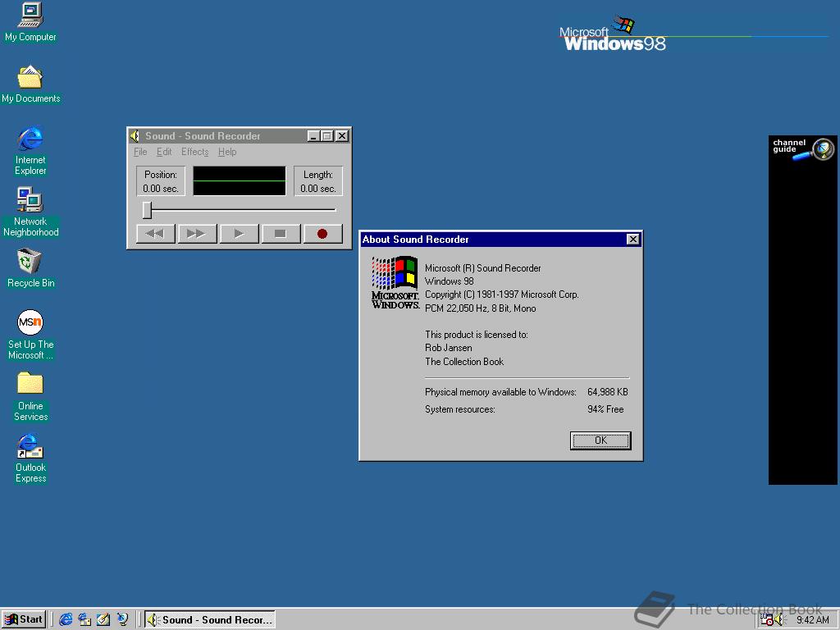The image size is (840, 630).
Task: Click the '94% Free' system resources value
Action: click(605, 409)
